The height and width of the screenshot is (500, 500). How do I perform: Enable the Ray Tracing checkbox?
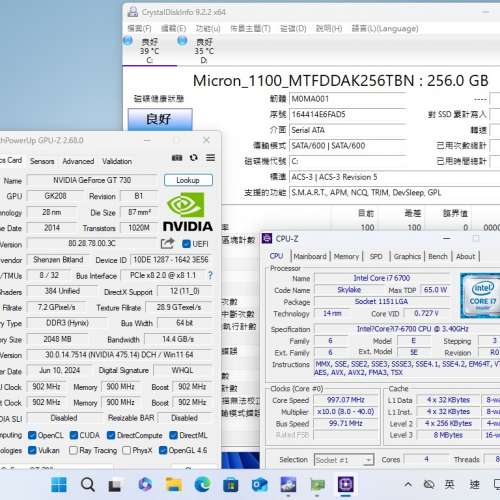pyautogui.click(x=73, y=451)
